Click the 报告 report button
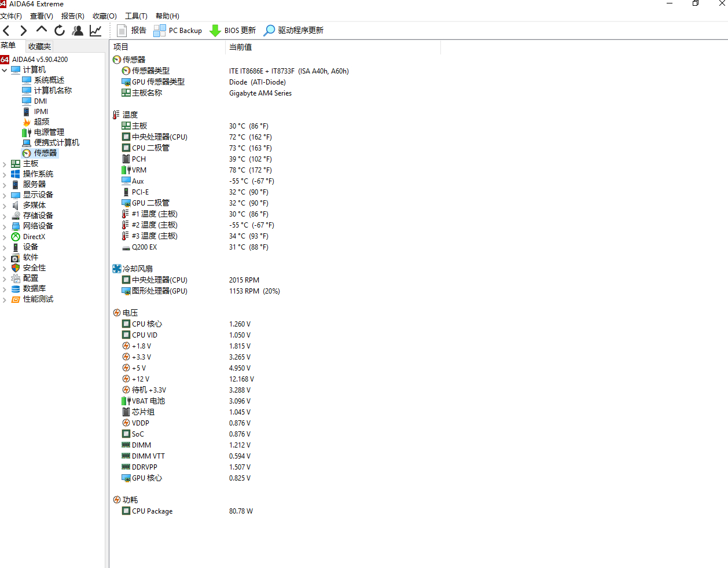The height and width of the screenshot is (568, 728). coord(132,31)
